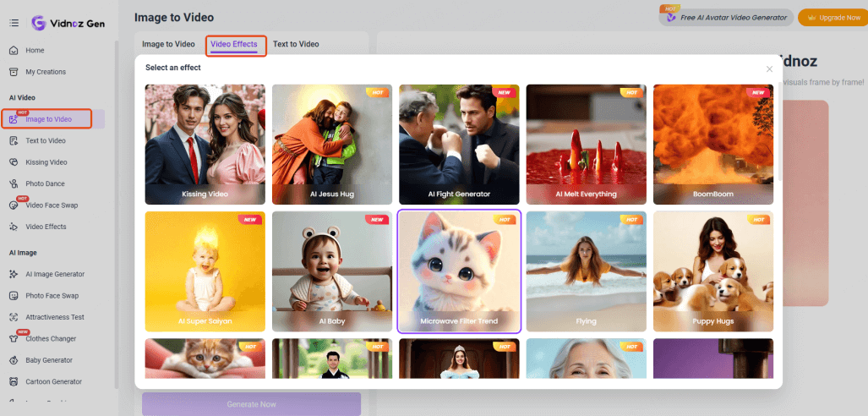Image resolution: width=868 pixels, height=416 pixels.
Task: Pick the AI Super Saiyan effect
Action: [x=205, y=271]
